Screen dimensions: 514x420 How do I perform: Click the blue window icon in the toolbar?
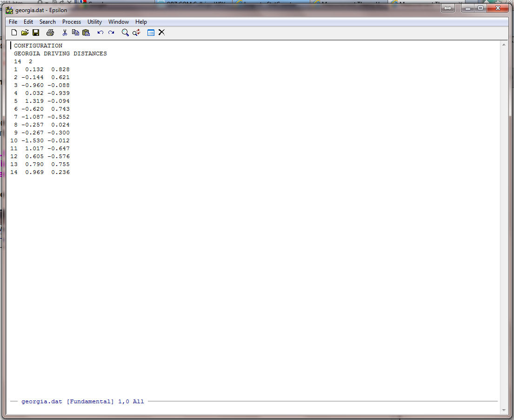point(151,33)
